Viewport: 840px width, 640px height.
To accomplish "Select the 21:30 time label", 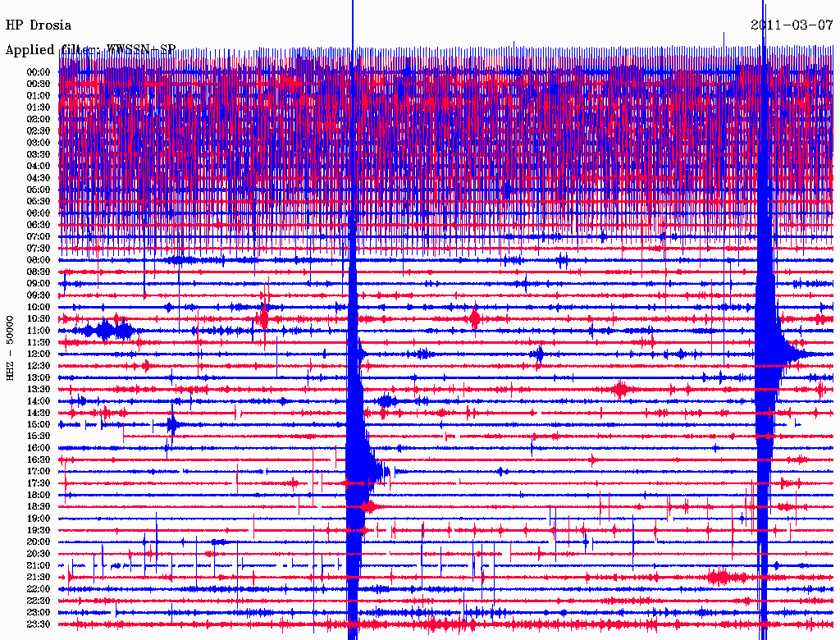I will coord(39,578).
